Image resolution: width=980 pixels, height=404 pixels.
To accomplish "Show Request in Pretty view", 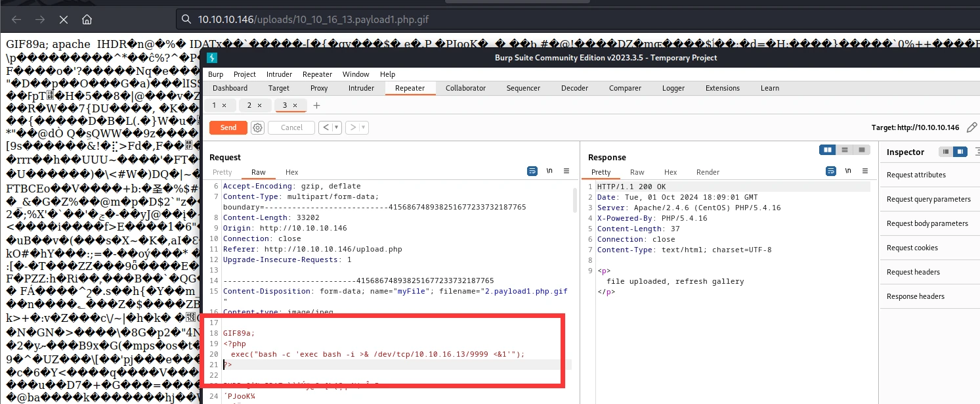I will (x=223, y=172).
